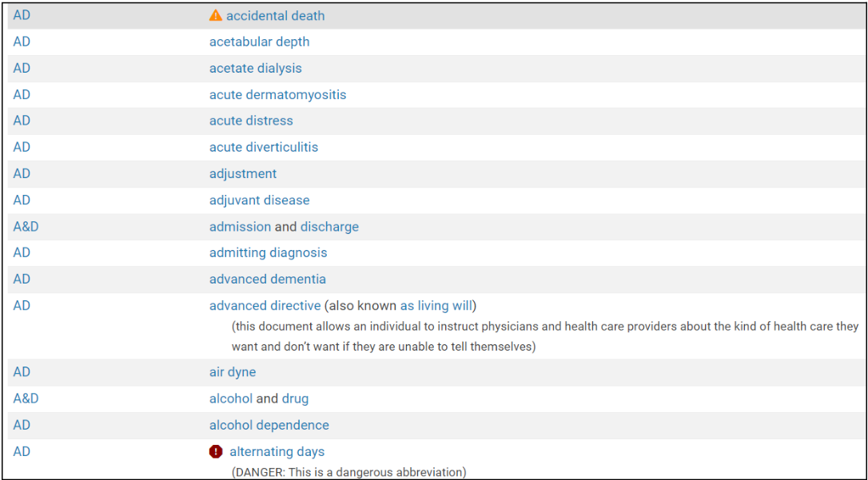Open the admitting diagnosis link
Screen dimensions: 868x480
pos(268,252)
